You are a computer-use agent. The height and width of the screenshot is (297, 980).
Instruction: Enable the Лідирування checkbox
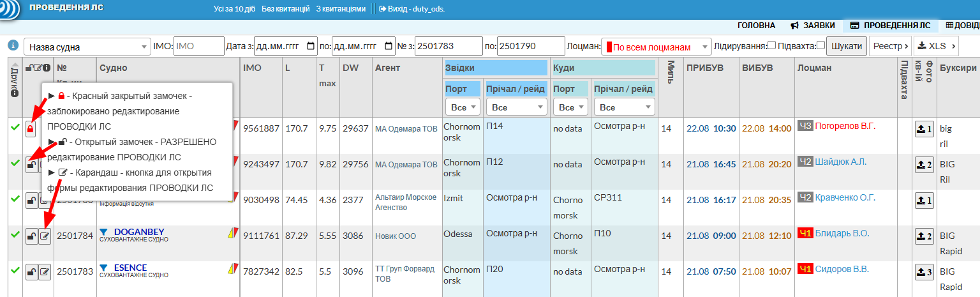[x=771, y=45]
